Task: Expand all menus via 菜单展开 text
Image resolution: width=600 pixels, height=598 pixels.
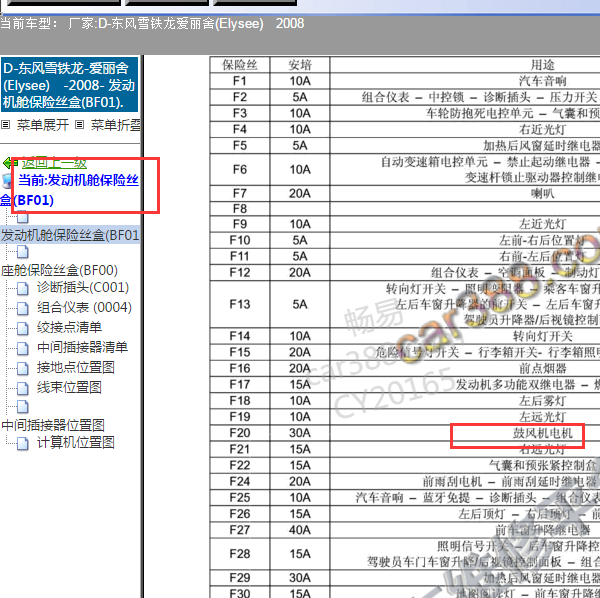Action: (x=43, y=125)
